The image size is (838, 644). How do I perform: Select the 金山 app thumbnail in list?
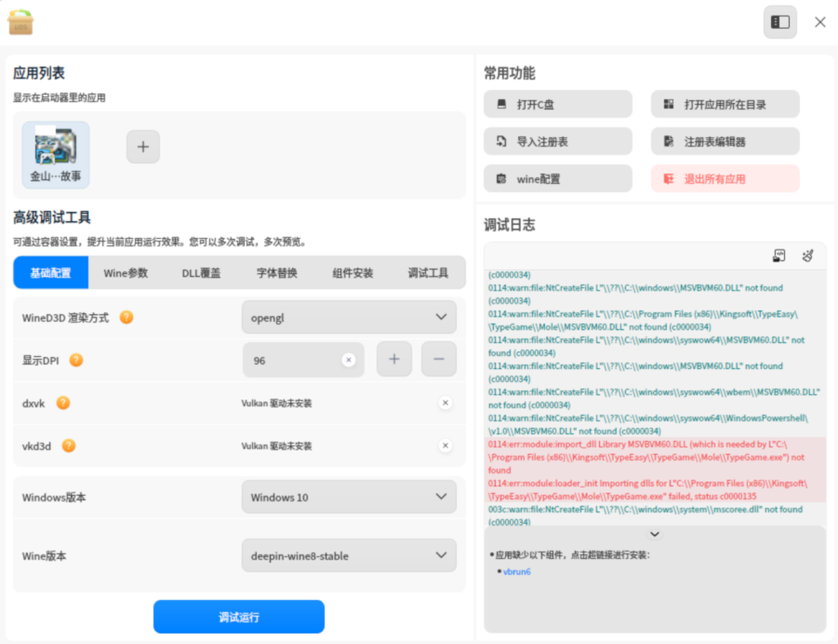pyautogui.click(x=56, y=155)
